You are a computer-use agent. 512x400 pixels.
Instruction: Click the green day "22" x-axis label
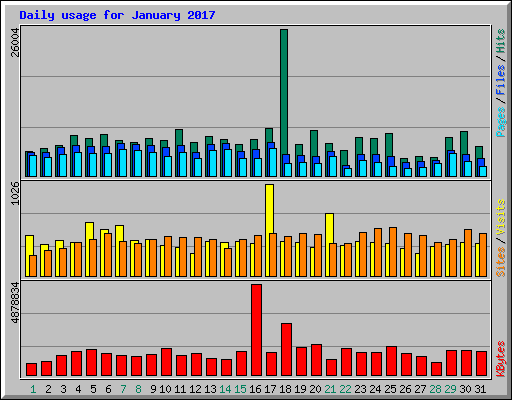[345, 389]
